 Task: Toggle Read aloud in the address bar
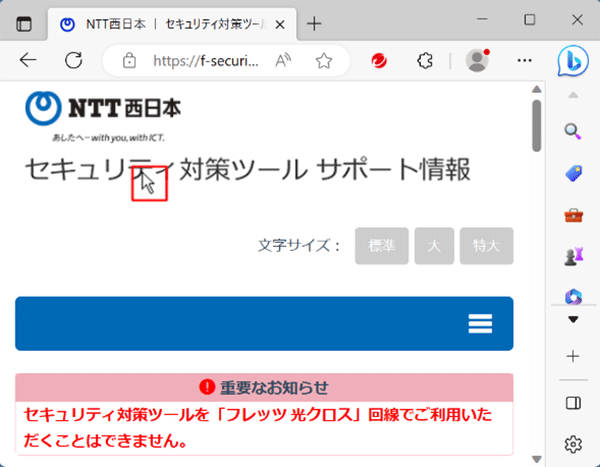click(x=283, y=61)
